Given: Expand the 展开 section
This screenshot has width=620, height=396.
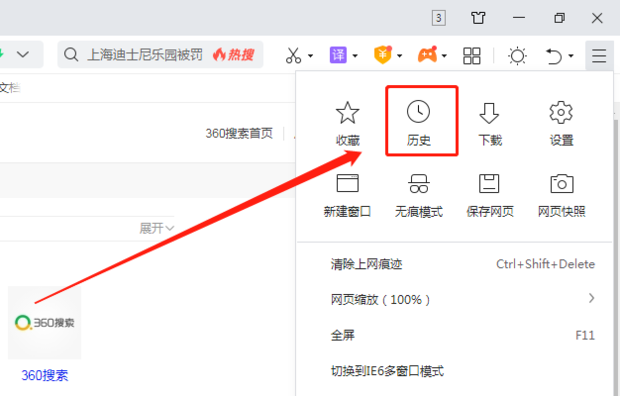Looking at the screenshot, I should point(157,228).
